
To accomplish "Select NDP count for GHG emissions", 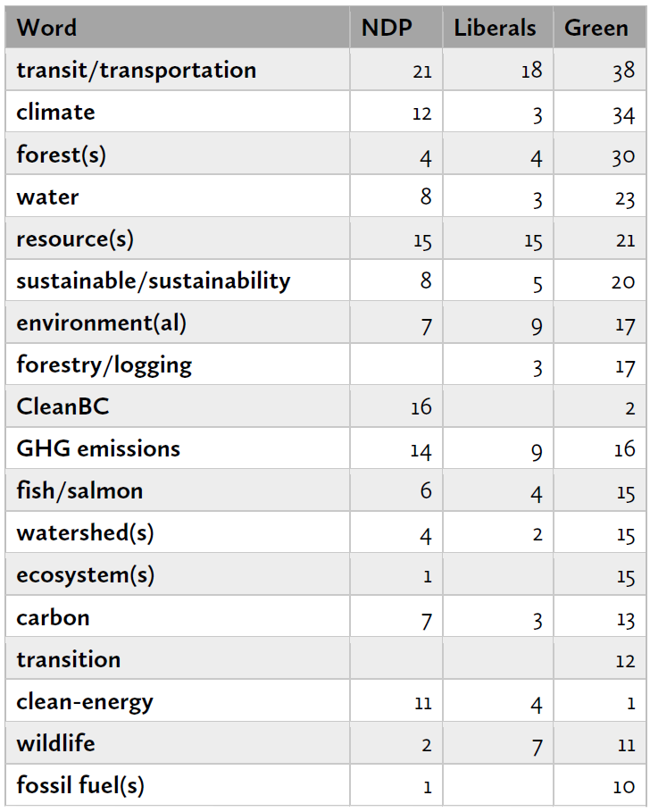I will pos(421,450).
